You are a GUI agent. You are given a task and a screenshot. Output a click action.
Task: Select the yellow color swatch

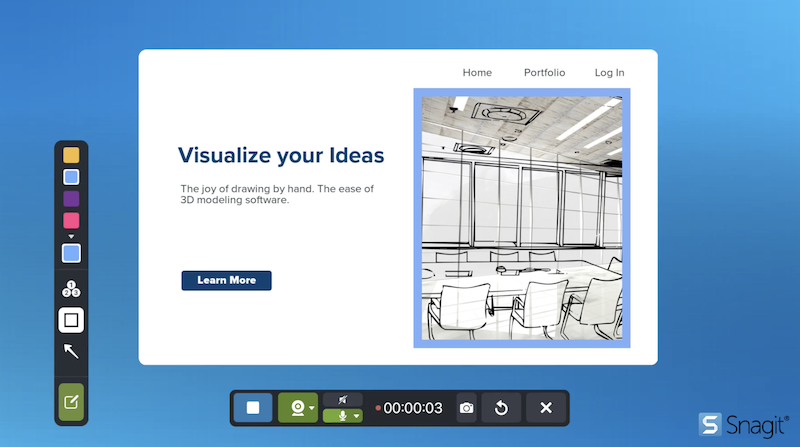(71, 155)
